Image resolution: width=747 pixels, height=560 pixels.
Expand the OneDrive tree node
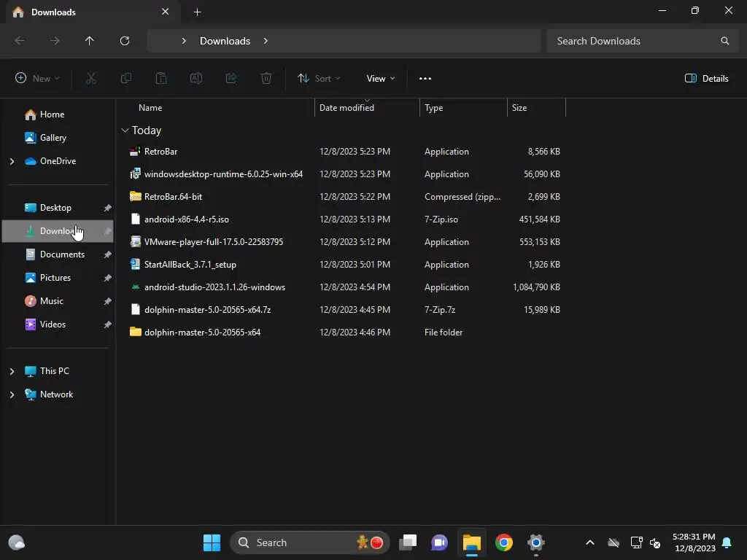(12, 161)
